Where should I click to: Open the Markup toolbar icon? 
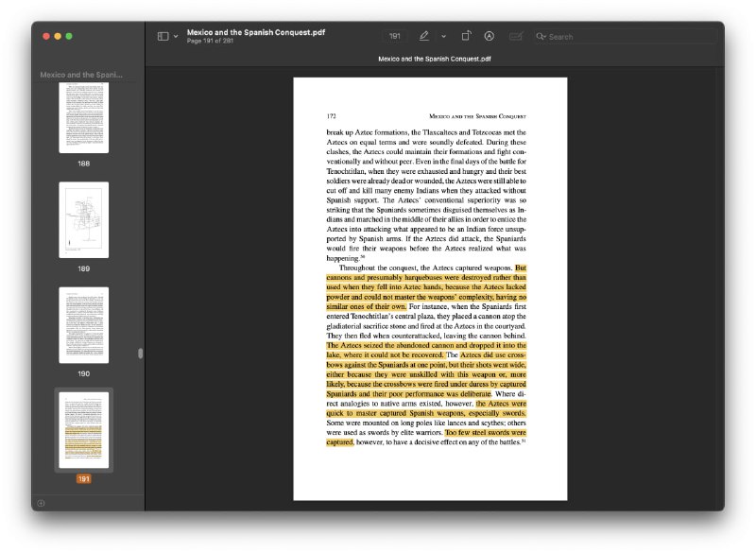click(x=490, y=36)
